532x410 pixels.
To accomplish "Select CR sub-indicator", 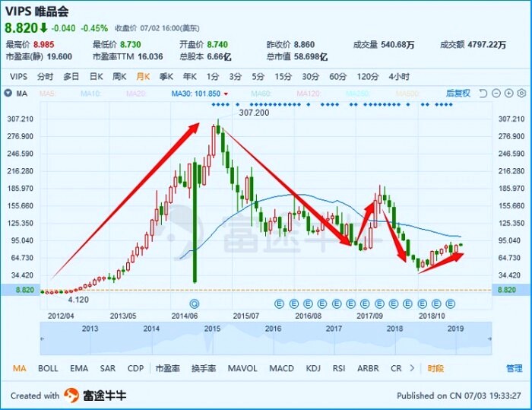I will 396,368.
